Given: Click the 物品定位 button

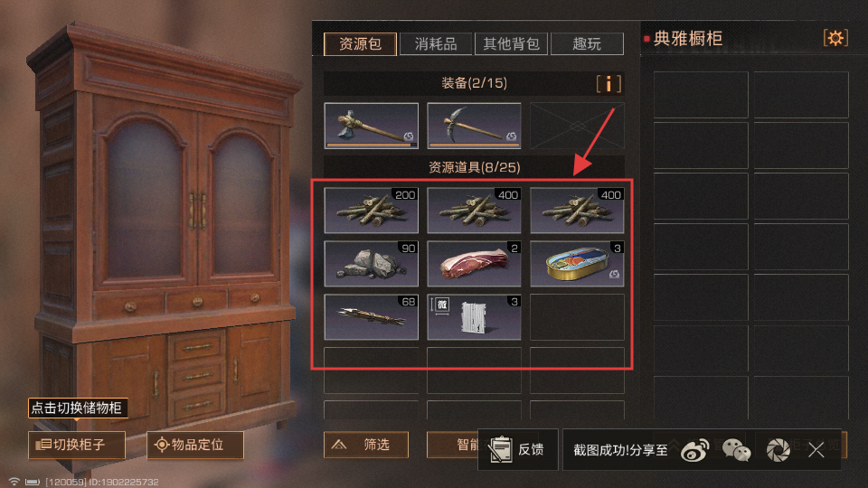Looking at the screenshot, I should coord(195,445).
